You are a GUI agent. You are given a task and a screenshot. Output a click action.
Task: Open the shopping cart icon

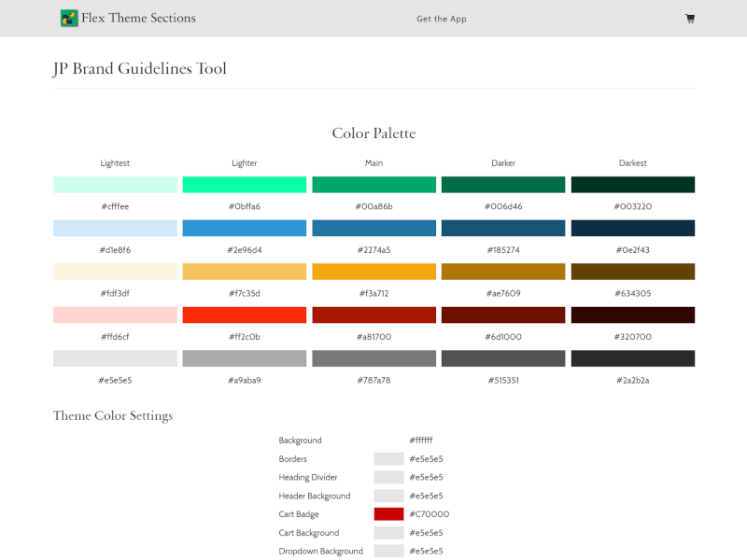pos(690,19)
